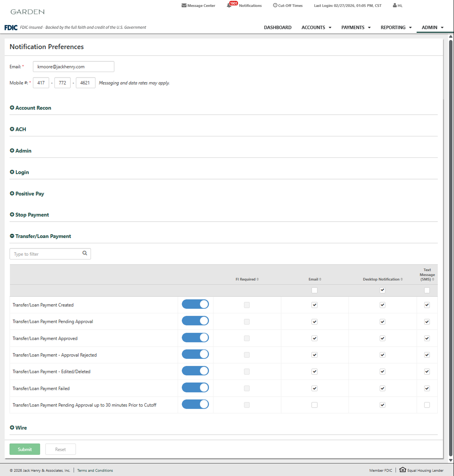This screenshot has height=476, width=454.
Task: Go to the Dashboard tab
Action: [277, 27]
